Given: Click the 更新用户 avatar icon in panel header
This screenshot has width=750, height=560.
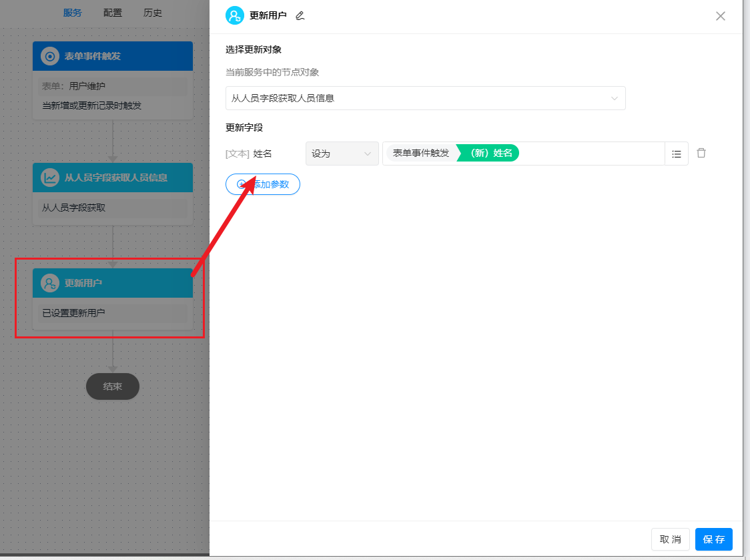Looking at the screenshot, I should [x=234, y=15].
